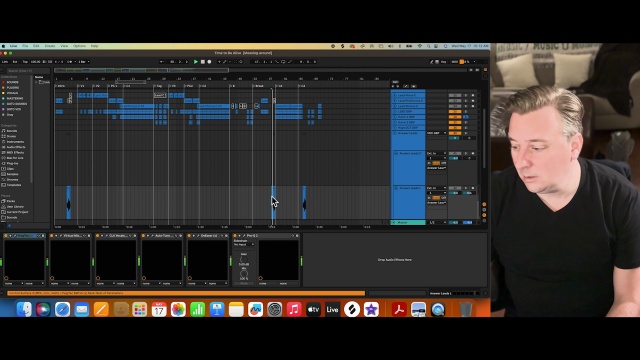Screen dimensions: 640x360
Task: Toggle Pro-Q 3 device activator
Action: coord(235,236)
